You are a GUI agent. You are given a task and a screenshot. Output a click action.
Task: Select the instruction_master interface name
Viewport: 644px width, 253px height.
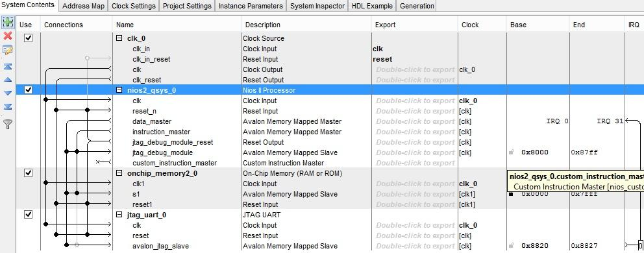(162, 132)
